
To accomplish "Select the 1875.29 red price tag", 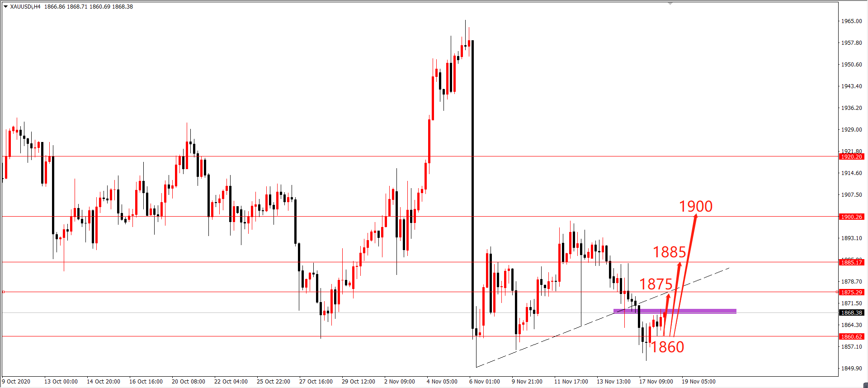I will point(852,293).
